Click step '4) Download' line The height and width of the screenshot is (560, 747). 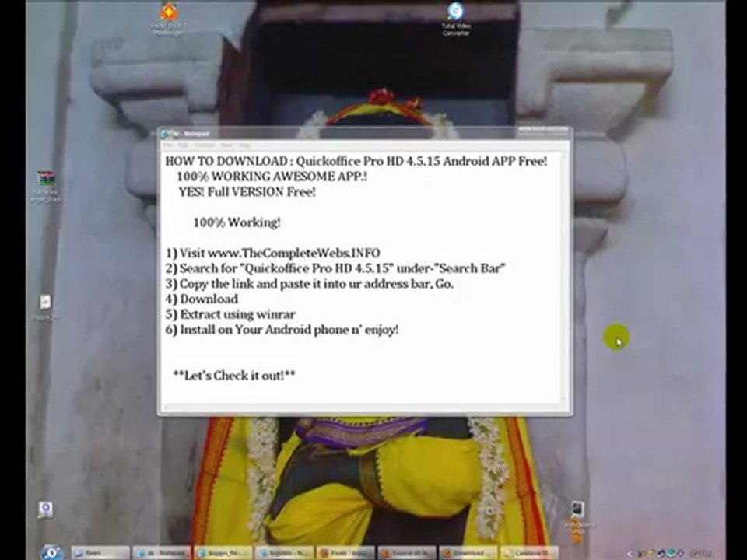point(202,299)
